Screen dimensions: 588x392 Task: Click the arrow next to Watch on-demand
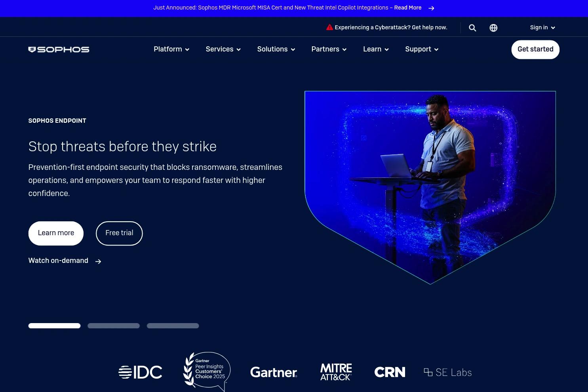click(x=98, y=261)
